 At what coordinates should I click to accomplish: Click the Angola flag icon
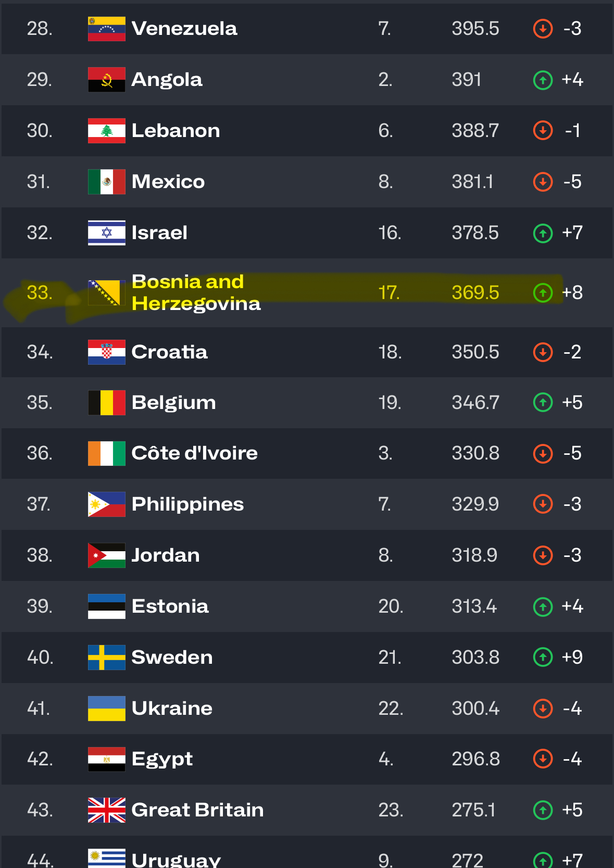pyautogui.click(x=107, y=80)
